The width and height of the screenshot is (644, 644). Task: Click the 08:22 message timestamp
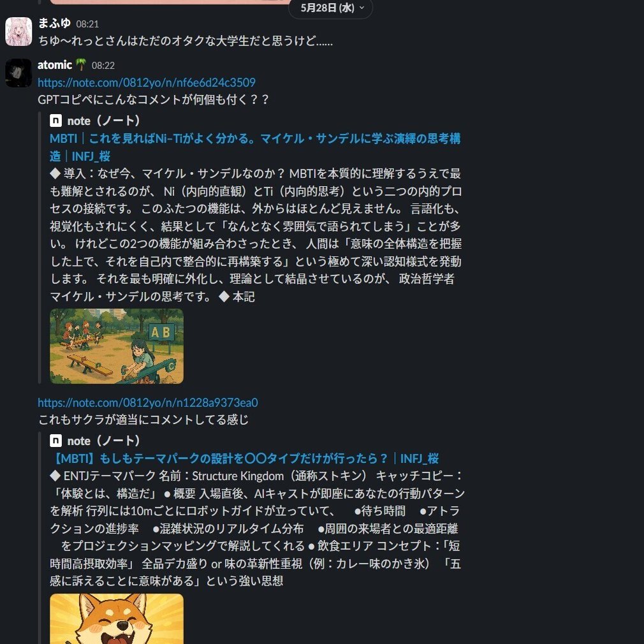point(103,66)
